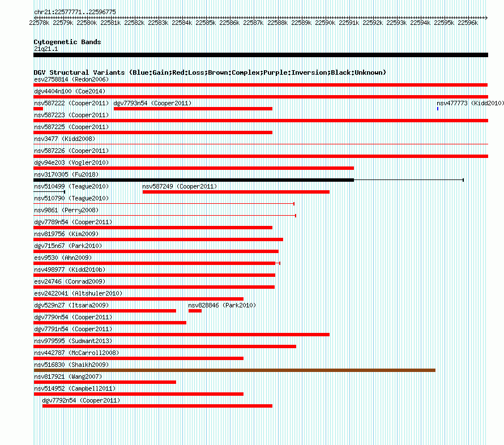Click nsv516830 (Shaikh2009) label
The image size is (504, 445).
tap(71, 365)
